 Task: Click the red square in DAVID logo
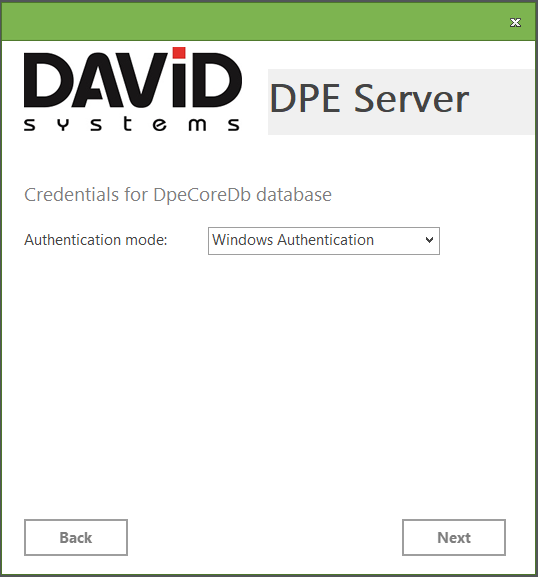point(179,52)
